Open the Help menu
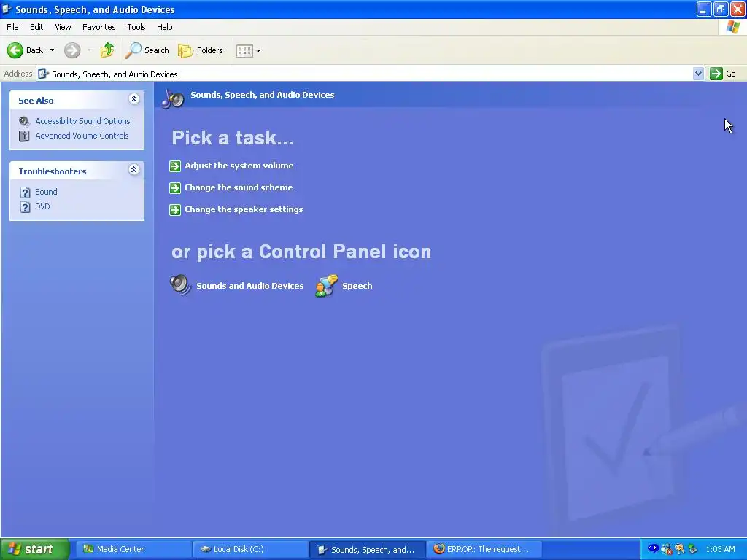The height and width of the screenshot is (560, 747). point(164,27)
